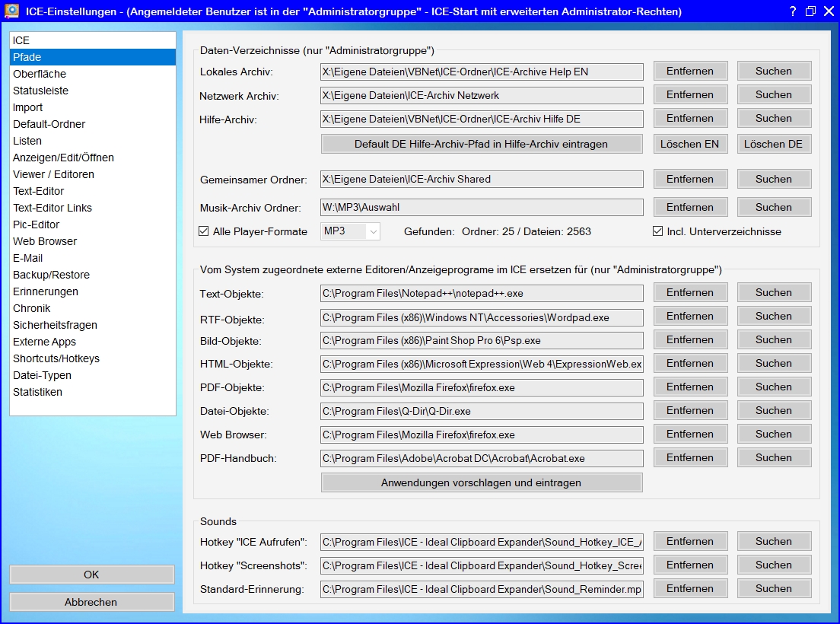
Task: Select E-Mail category
Action: point(93,258)
